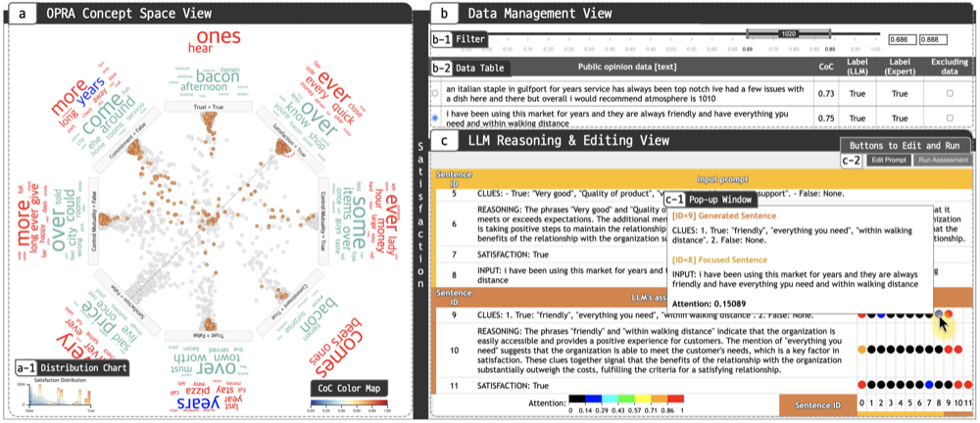
Task: Click the green swatch in Attention legend
Action: point(626,398)
